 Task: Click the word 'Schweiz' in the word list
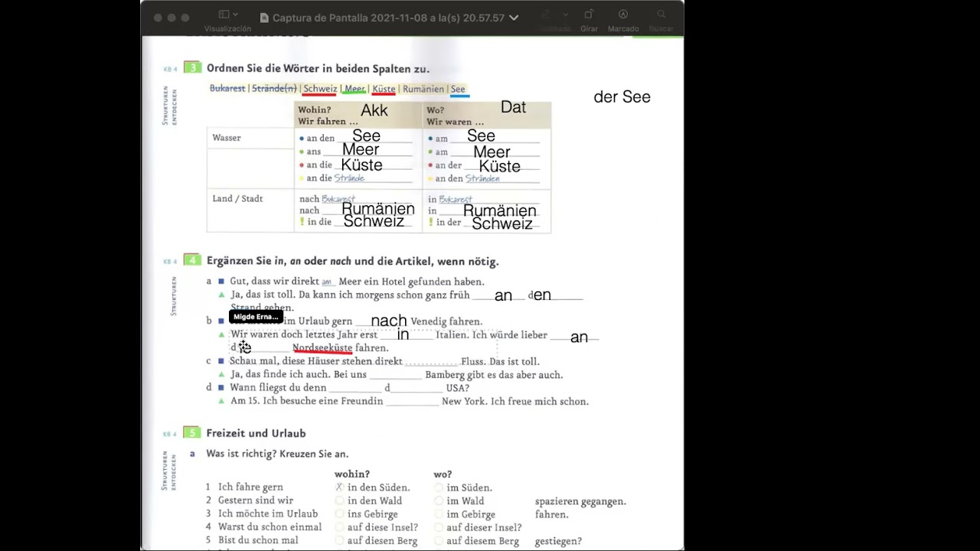click(x=320, y=89)
